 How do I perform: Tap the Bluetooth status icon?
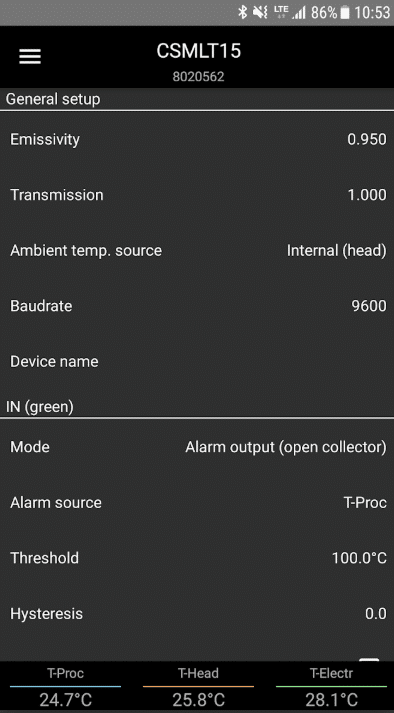pos(243,12)
